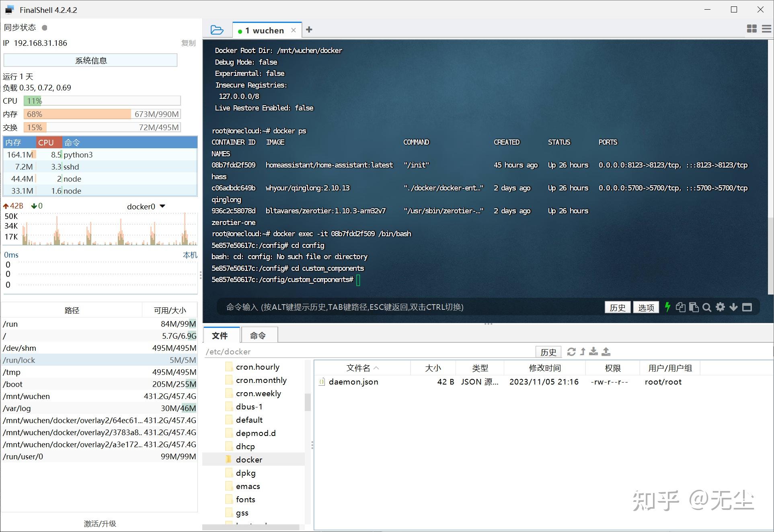The width and height of the screenshot is (774, 532).
Task: Copy terminal text using the copy icon
Action: (x=681, y=307)
